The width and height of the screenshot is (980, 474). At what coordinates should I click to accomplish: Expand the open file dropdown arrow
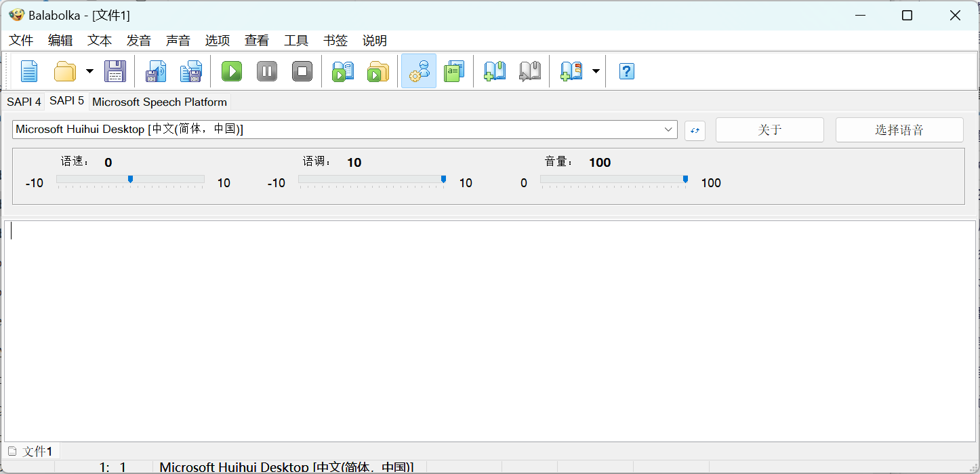pos(89,71)
